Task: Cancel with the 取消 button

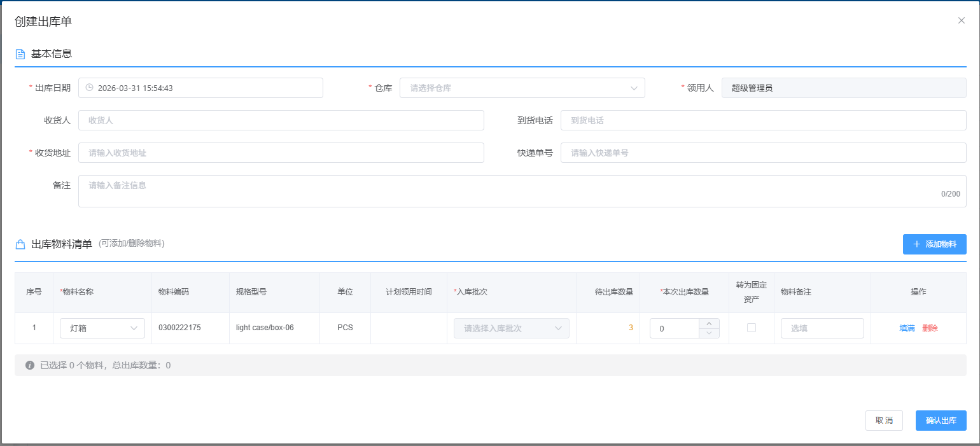Action: click(x=884, y=421)
